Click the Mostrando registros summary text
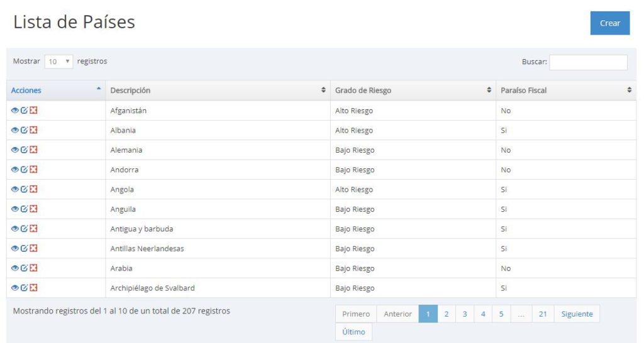The image size is (644, 343). click(121, 311)
